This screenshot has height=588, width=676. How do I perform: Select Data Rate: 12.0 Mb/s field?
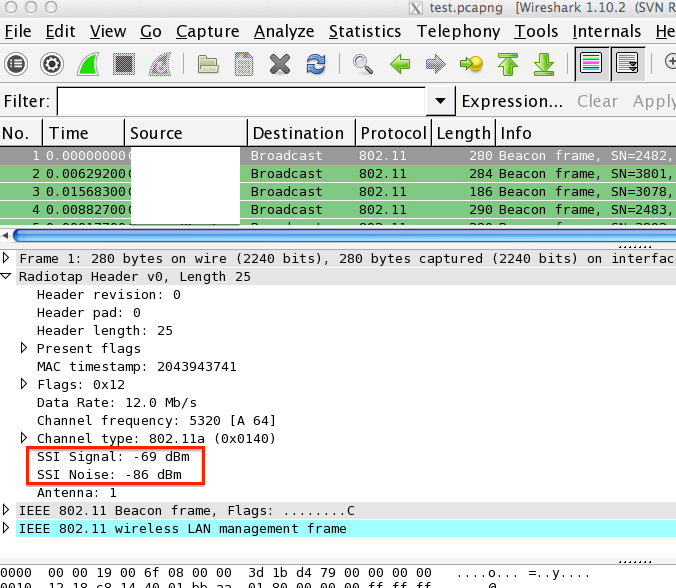click(x=117, y=403)
